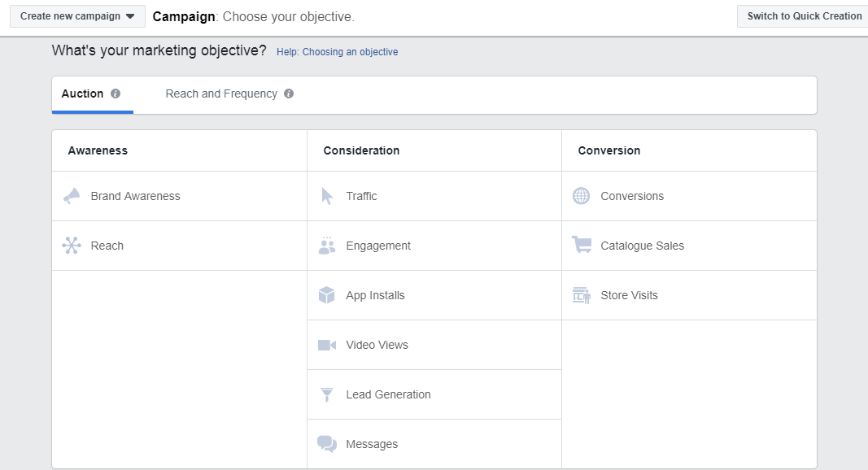Click the Engagement people icon
Image resolution: width=868 pixels, height=470 pixels.
pyautogui.click(x=326, y=246)
